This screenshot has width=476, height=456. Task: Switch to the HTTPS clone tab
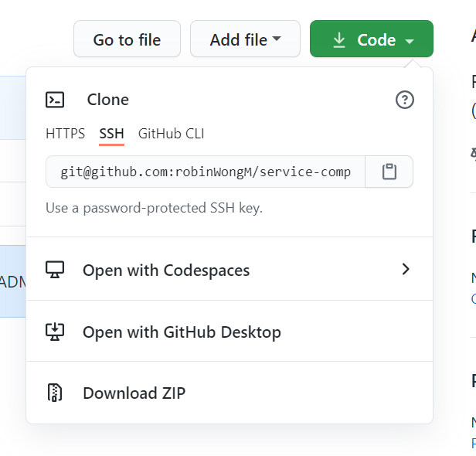pyautogui.click(x=66, y=134)
